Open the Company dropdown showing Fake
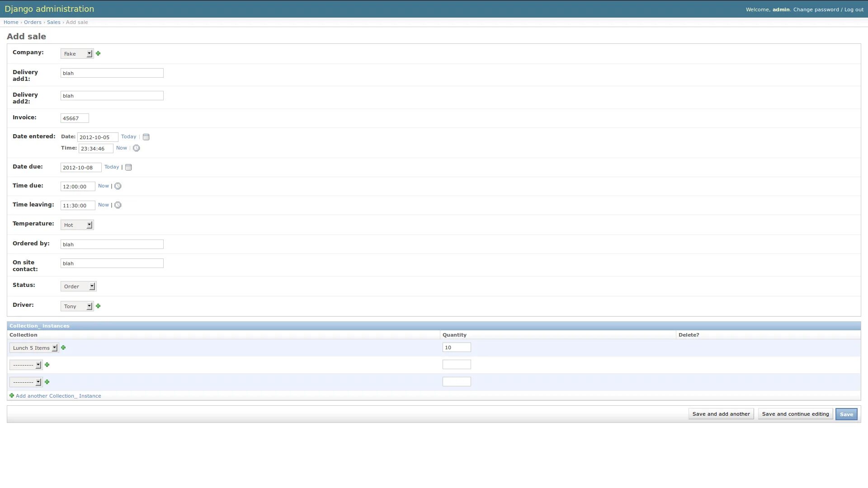This screenshot has width=868, height=488. [x=77, y=54]
